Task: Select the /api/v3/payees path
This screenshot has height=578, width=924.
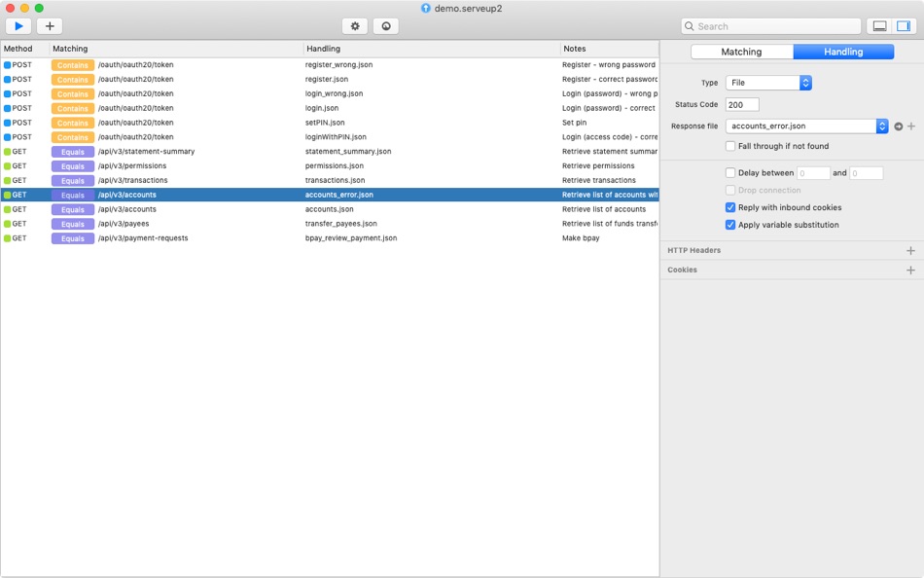Action: coord(124,224)
